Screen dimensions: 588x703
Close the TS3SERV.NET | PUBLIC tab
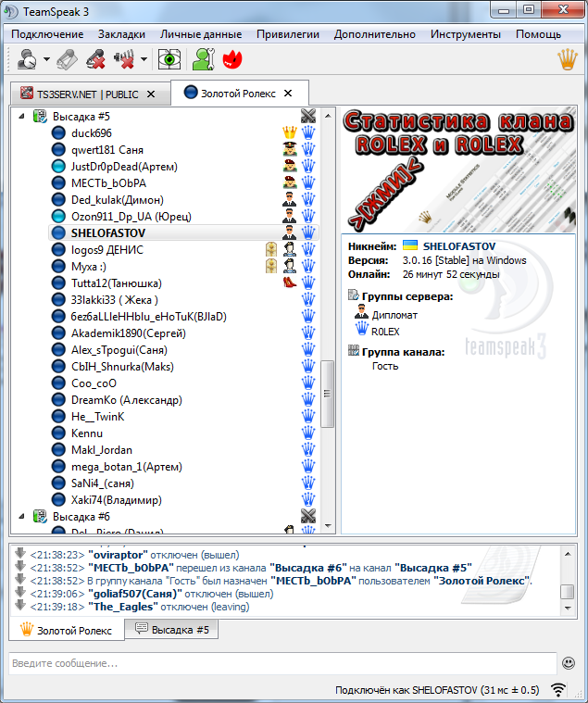click(x=151, y=94)
